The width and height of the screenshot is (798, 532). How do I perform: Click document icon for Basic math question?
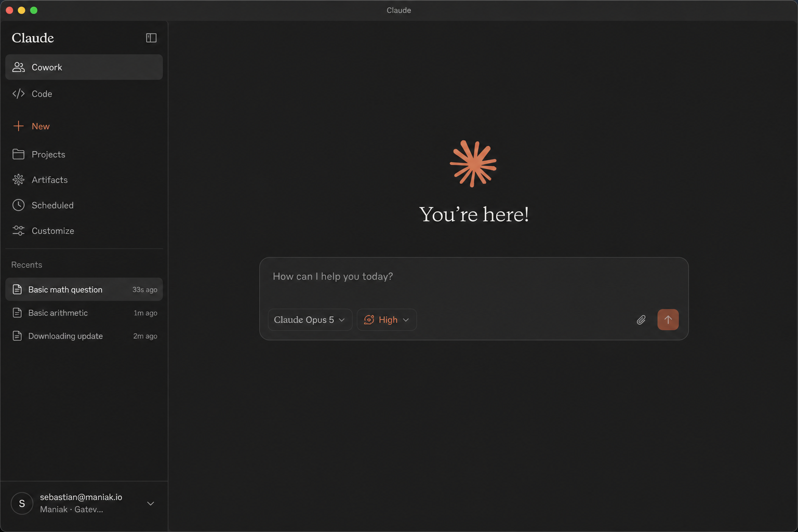pos(17,289)
